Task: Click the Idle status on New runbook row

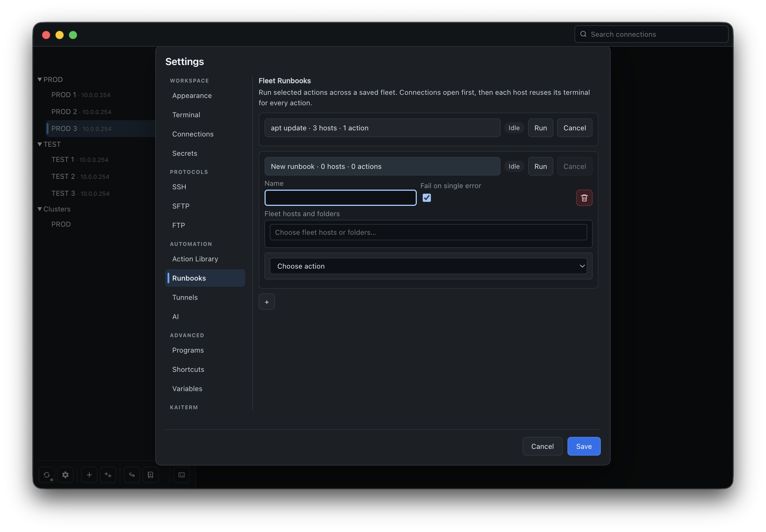Action: (514, 166)
